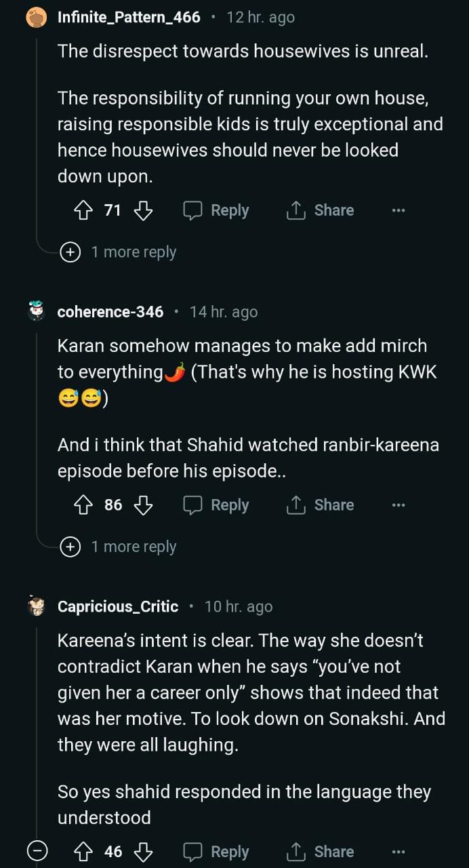Collapse Capricious_Critic's comment thread
The width and height of the screenshot is (469, 868).
[37, 851]
